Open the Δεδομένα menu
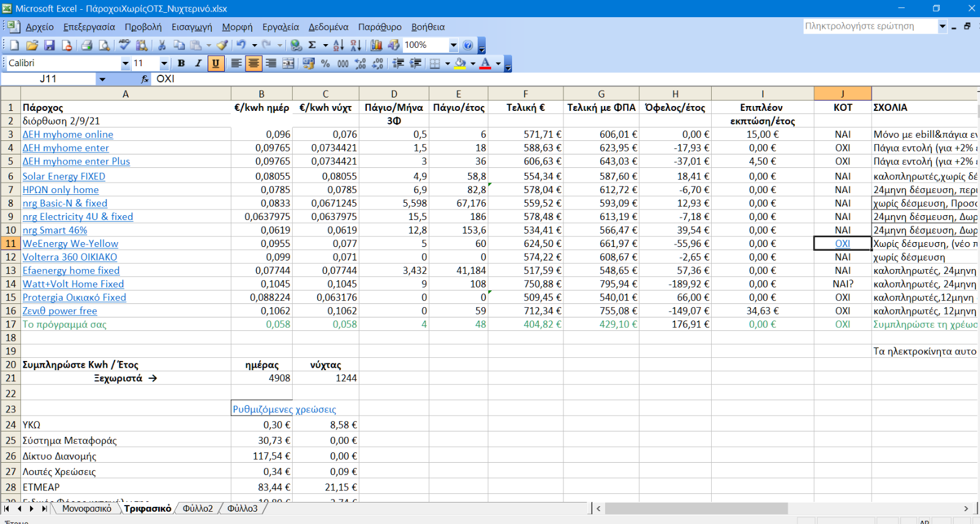 click(x=328, y=27)
